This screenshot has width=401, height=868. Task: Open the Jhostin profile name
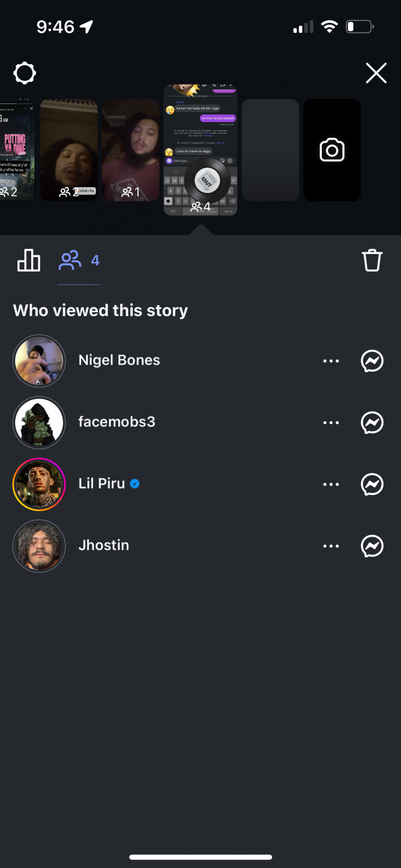tap(104, 545)
